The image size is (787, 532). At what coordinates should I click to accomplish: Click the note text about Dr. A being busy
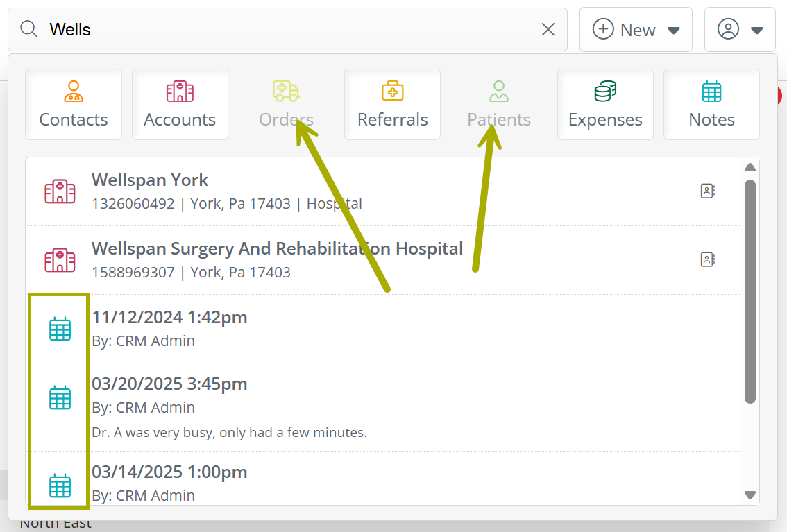[230, 432]
